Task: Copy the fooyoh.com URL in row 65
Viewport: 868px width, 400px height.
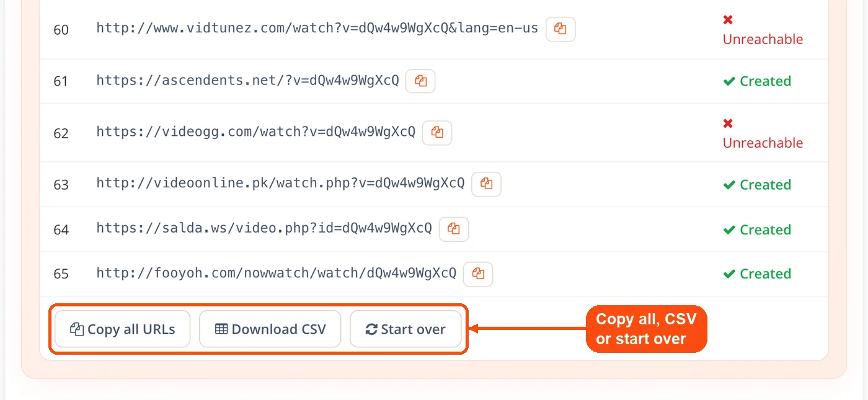Action: (478, 273)
